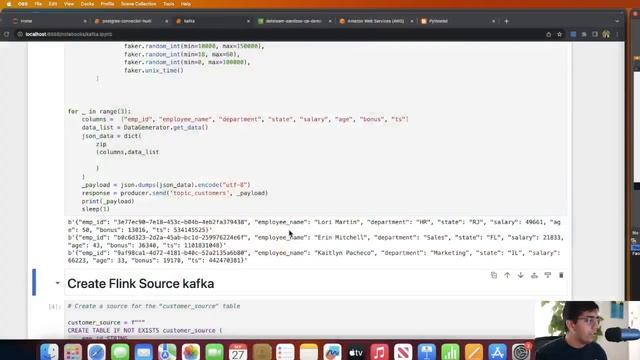Open the profile avatar in browser toolbar
This screenshot has width=640, height=360.
click(606, 34)
